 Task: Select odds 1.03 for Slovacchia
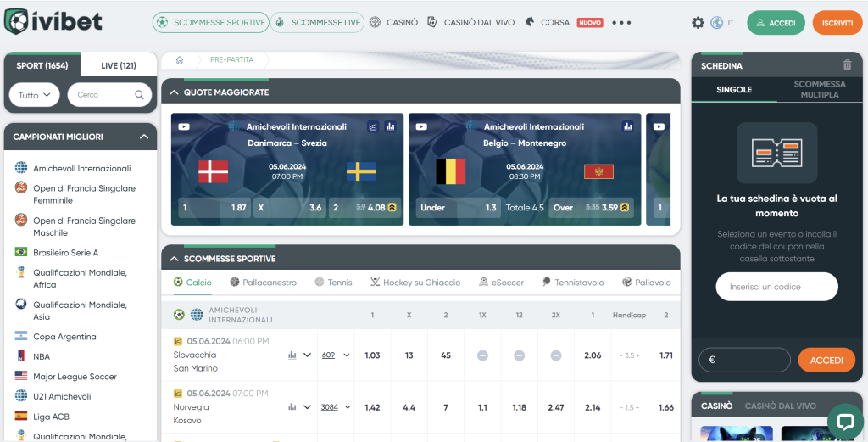point(373,355)
